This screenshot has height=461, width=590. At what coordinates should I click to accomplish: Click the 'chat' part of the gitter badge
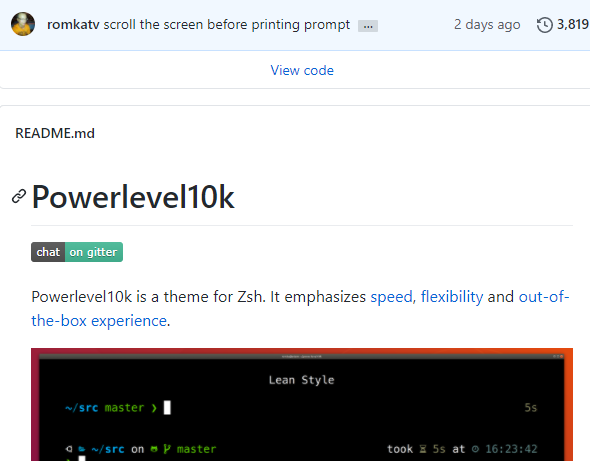click(48, 252)
